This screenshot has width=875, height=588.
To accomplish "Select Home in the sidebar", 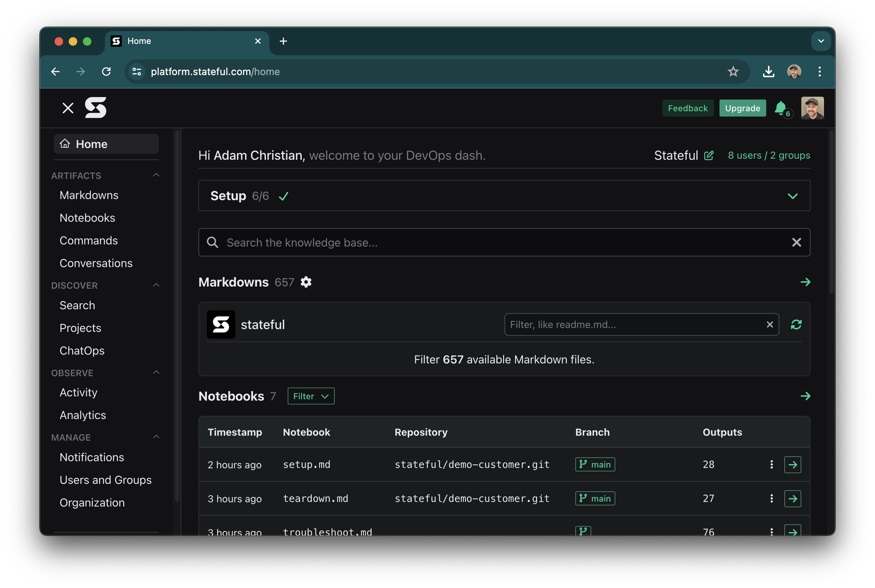I will click(106, 144).
